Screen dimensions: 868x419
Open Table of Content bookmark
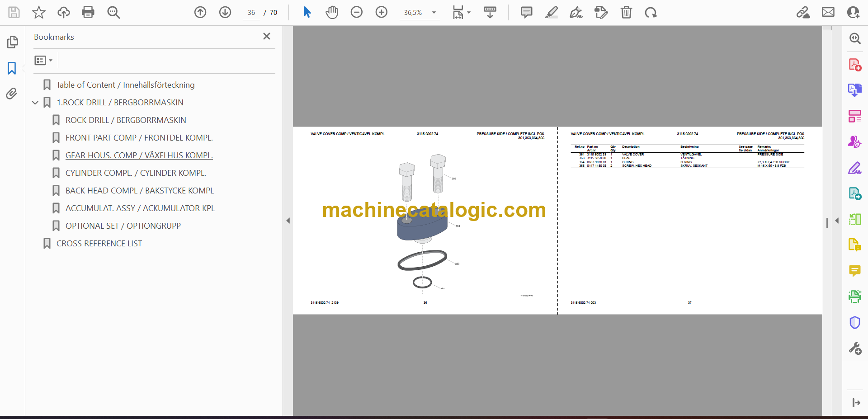125,85
